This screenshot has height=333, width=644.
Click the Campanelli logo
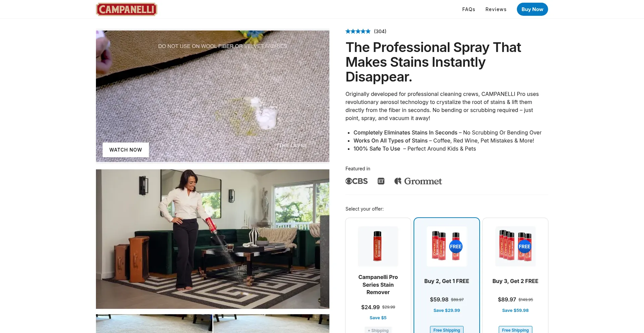[126, 9]
